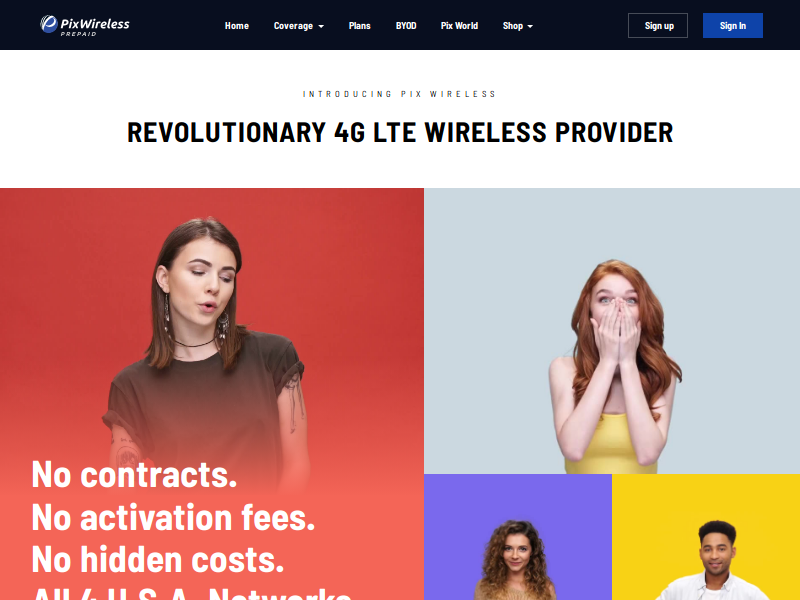Click the 'No contracts.' text line
Screen dimensions: 800x600
point(135,474)
